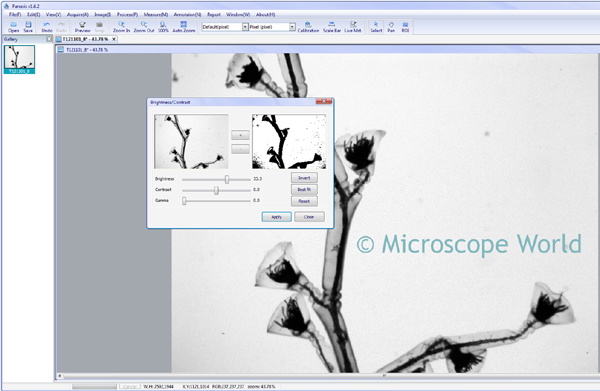600x391 pixels.
Task: Click the Undo toolbar icon
Action: (x=47, y=27)
